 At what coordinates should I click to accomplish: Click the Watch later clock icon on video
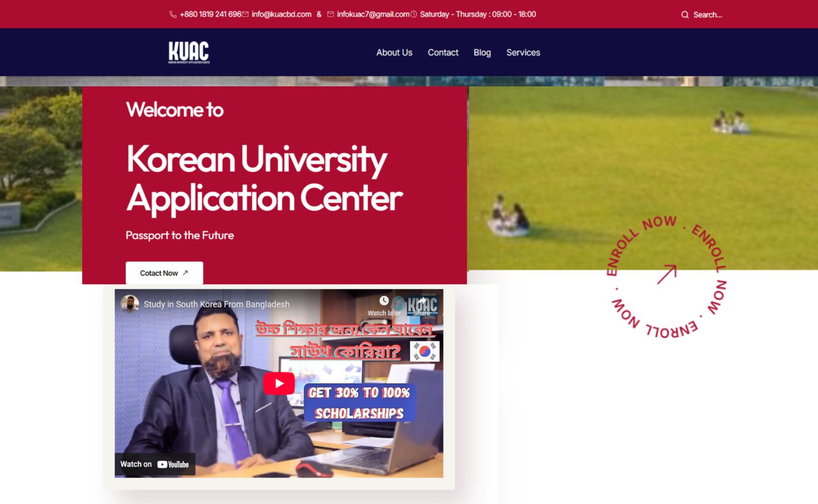(384, 301)
